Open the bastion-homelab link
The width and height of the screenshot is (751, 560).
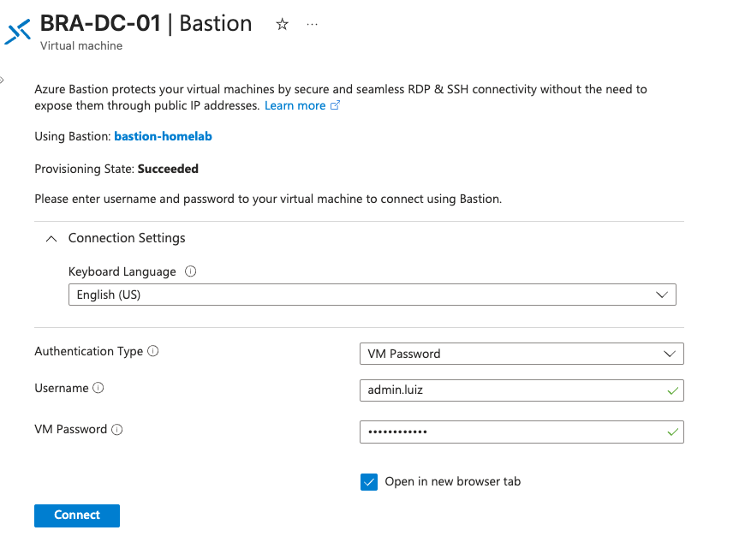pos(163,136)
